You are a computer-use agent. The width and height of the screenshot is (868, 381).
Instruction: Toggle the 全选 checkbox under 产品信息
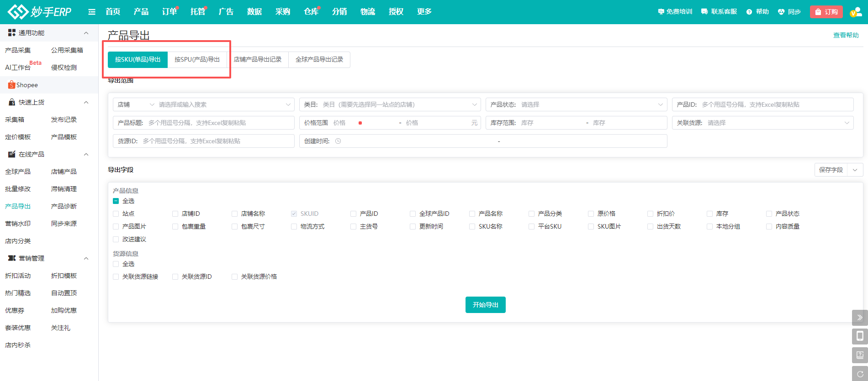tap(116, 201)
